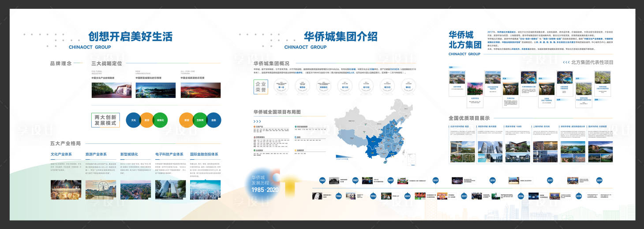This screenshot has height=229, width=644.
Task: Open the Ferris wheel photo under 旅游产业体系
Action: pos(101,189)
